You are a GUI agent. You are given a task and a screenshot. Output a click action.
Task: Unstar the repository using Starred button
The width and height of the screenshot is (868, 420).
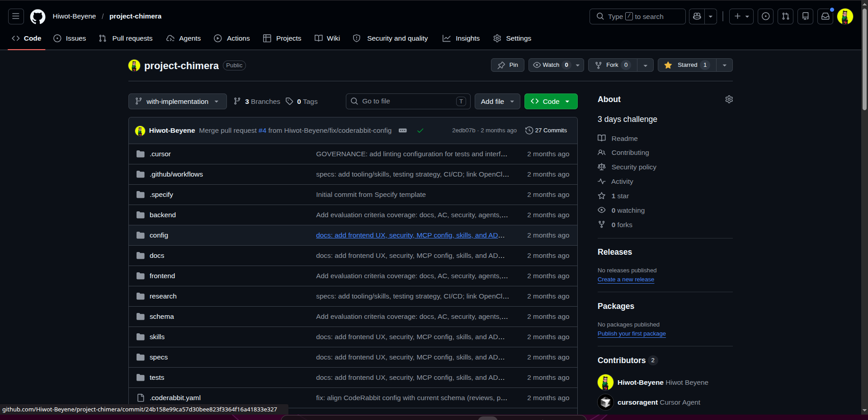pyautogui.click(x=687, y=65)
